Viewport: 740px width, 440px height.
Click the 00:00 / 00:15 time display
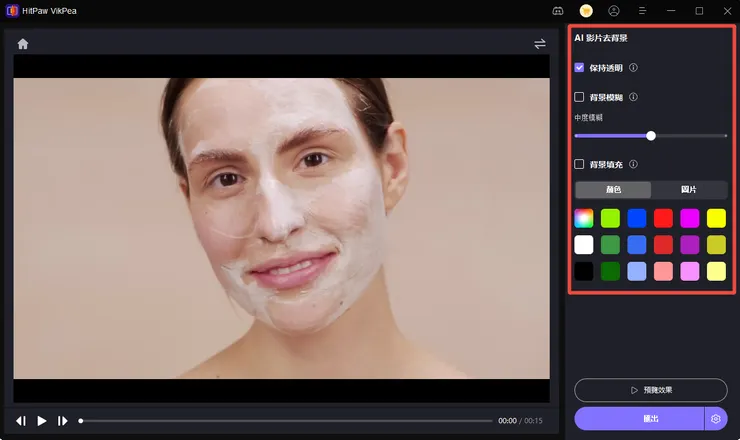click(520, 421)
